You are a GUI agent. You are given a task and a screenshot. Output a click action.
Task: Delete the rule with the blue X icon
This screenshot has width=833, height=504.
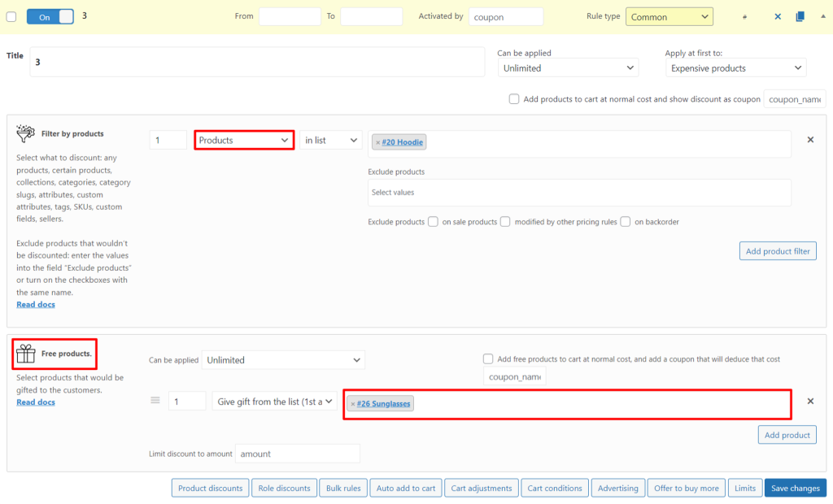778,16
